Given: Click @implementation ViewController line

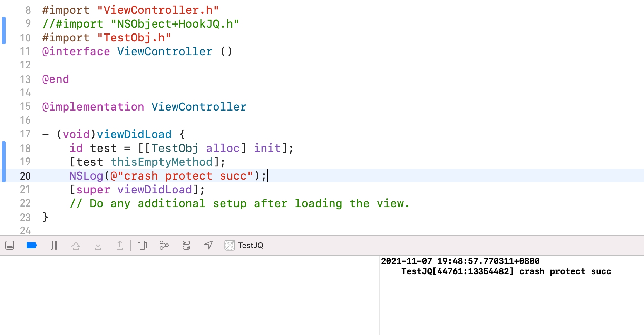Looking at the screenshot, I should click(x=144, y=107).
